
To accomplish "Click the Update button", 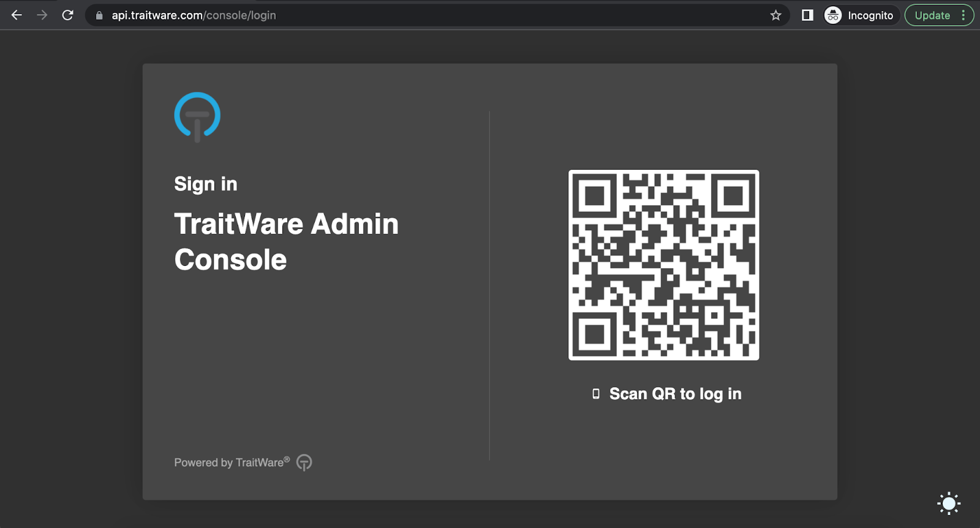I will 932,15.
